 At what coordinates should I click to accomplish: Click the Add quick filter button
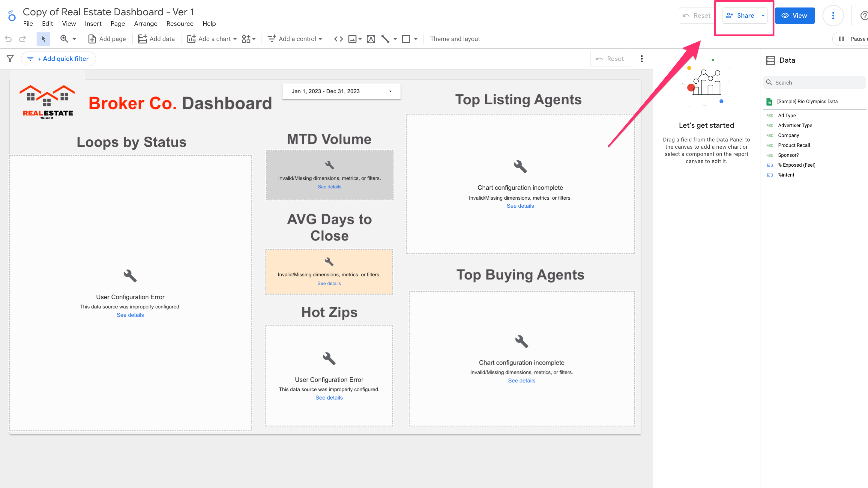58,58
